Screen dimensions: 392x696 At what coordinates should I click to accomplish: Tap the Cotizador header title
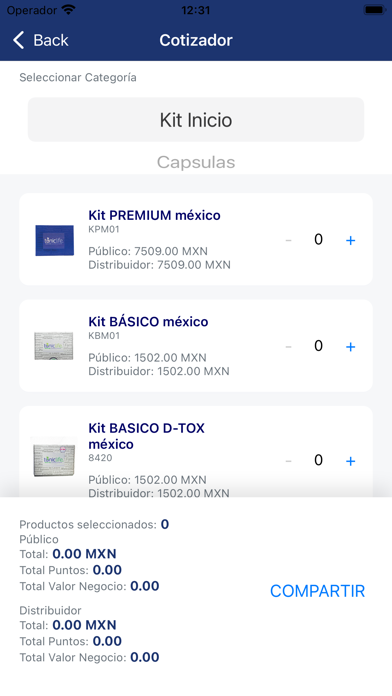196,40
